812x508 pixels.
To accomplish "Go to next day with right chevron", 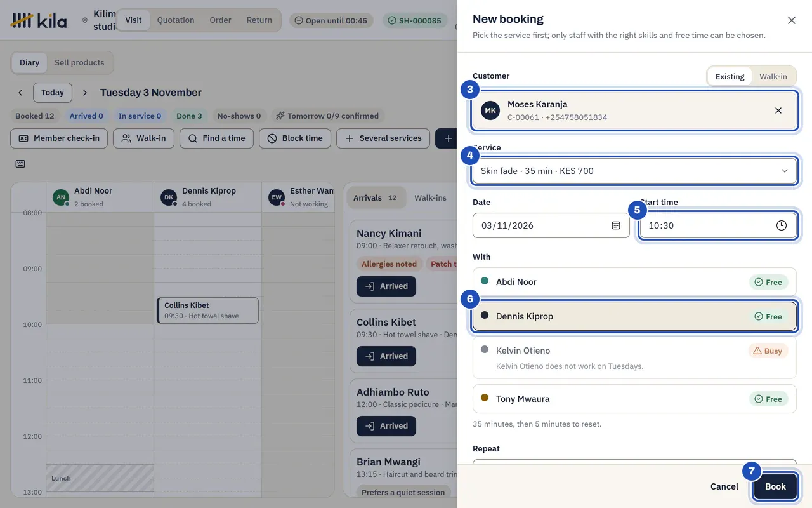I will point(85,93).
